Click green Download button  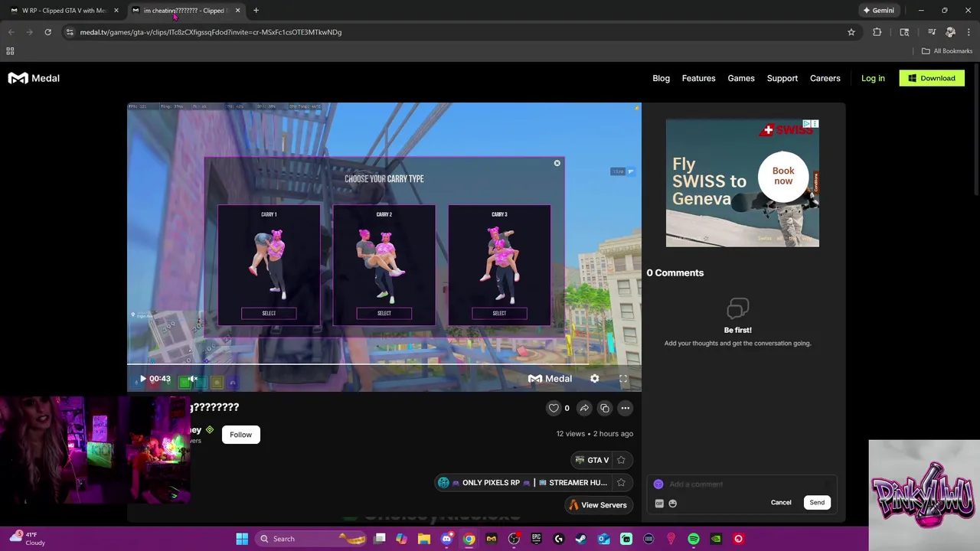click(x=932, y=78)
